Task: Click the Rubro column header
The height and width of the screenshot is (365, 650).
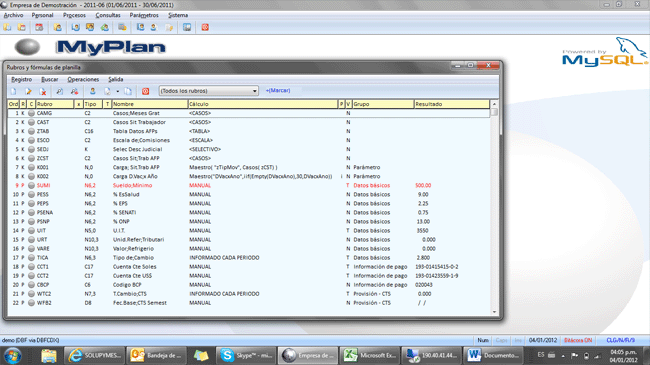Action: click(x=54, y=104)
